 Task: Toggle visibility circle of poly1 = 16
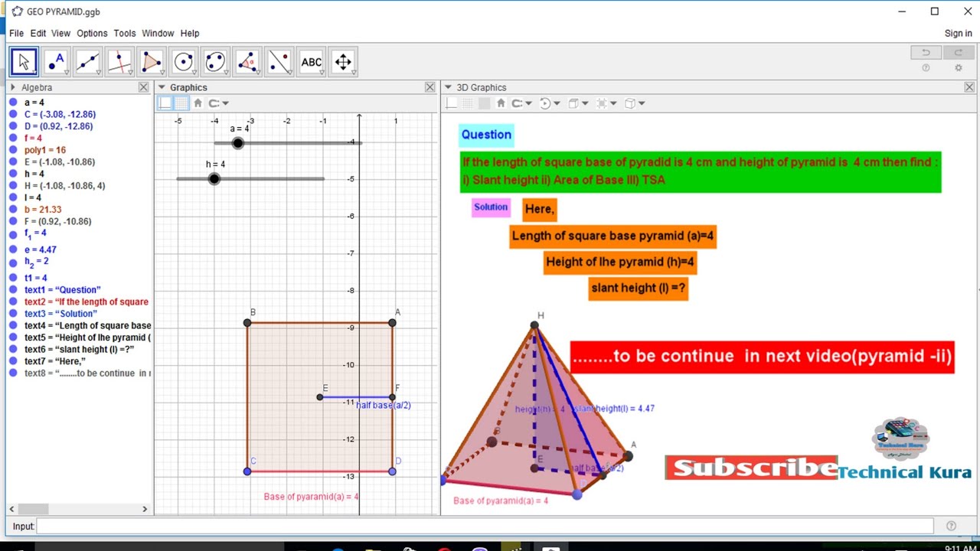click(x=13, y=150)
